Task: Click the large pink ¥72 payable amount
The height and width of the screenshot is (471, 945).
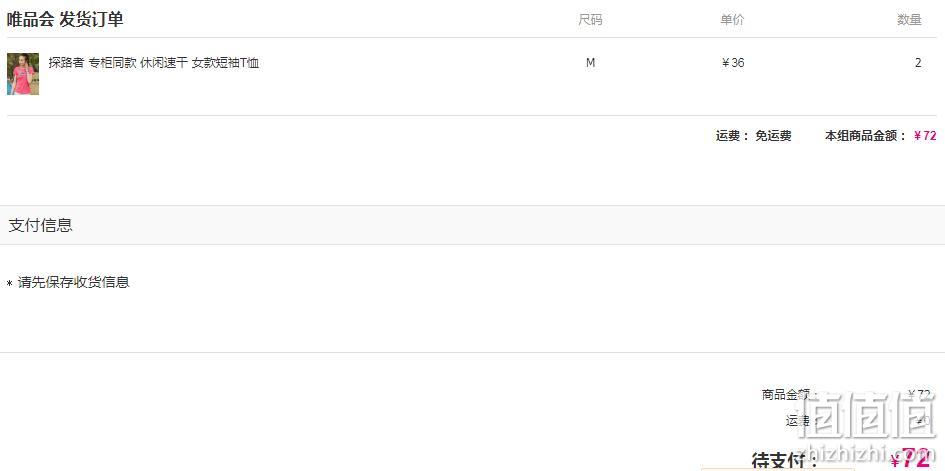Action: [910, 460]
